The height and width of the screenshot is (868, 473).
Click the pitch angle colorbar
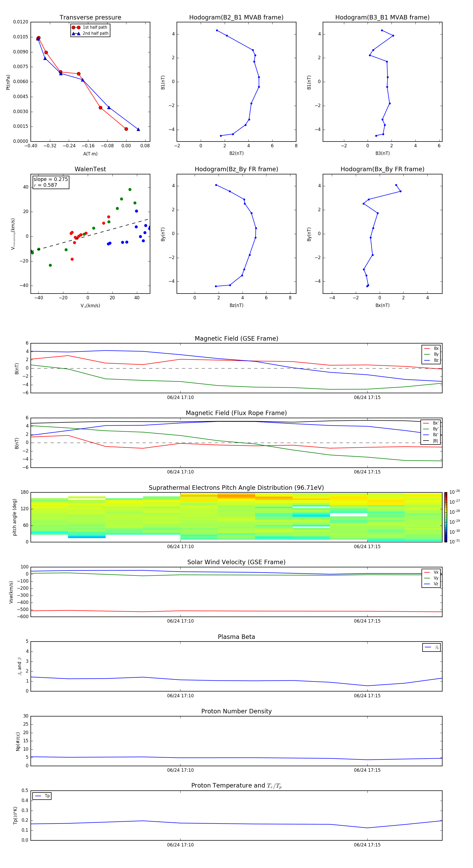pyautogui.click(x=446, y=517)
